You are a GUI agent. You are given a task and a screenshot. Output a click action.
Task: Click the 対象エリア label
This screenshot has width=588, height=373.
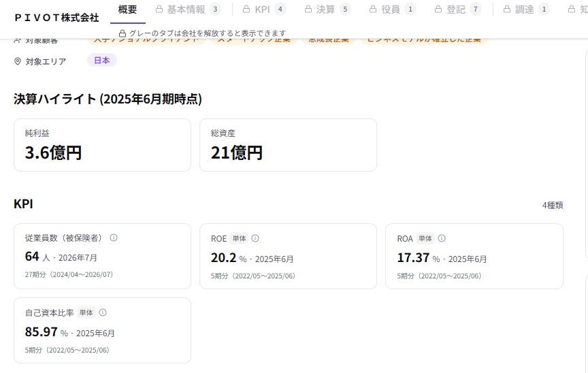[x=46, y=61]
